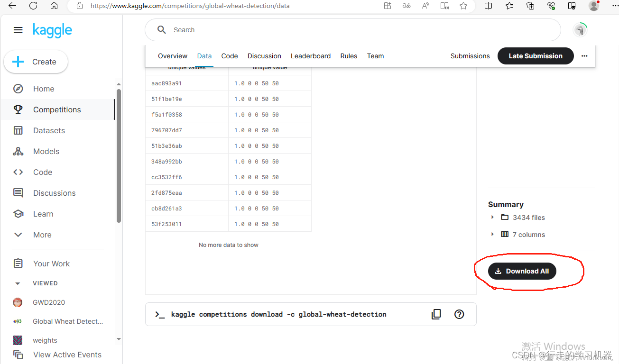Open the Code section icon
The height and width of the screenshot is (364, 619).
pos(18,172)
